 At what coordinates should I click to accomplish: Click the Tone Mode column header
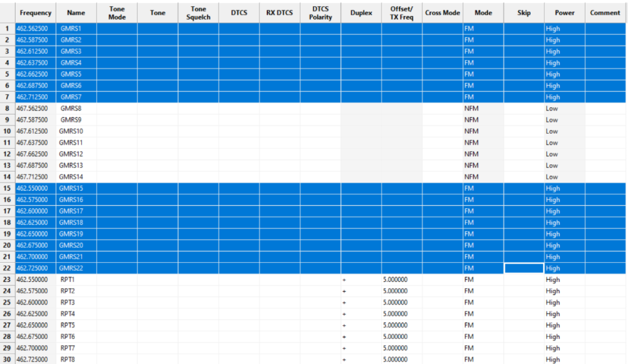click(x=117, y=13)
